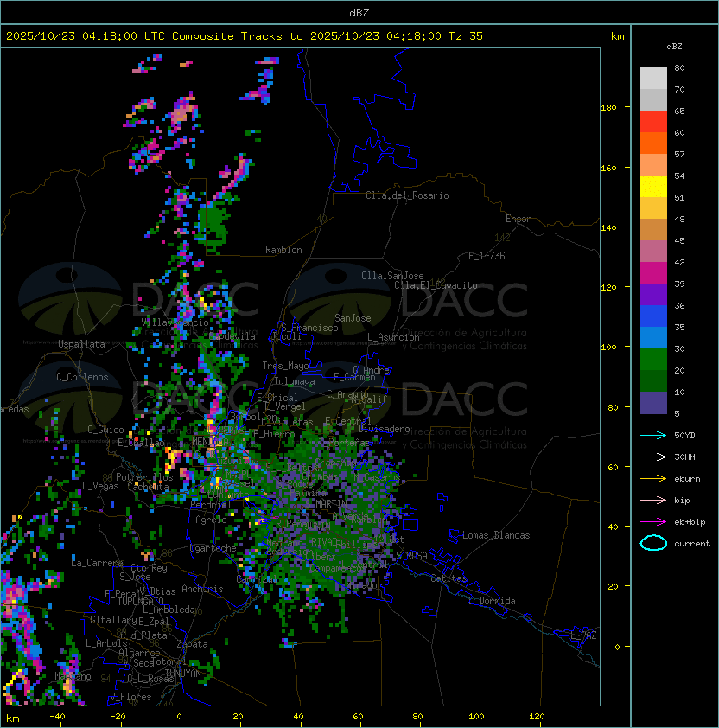Click the 'L_Vegas' map label
The height and width of the screenshot is (728, 719).
coord(100,486)
